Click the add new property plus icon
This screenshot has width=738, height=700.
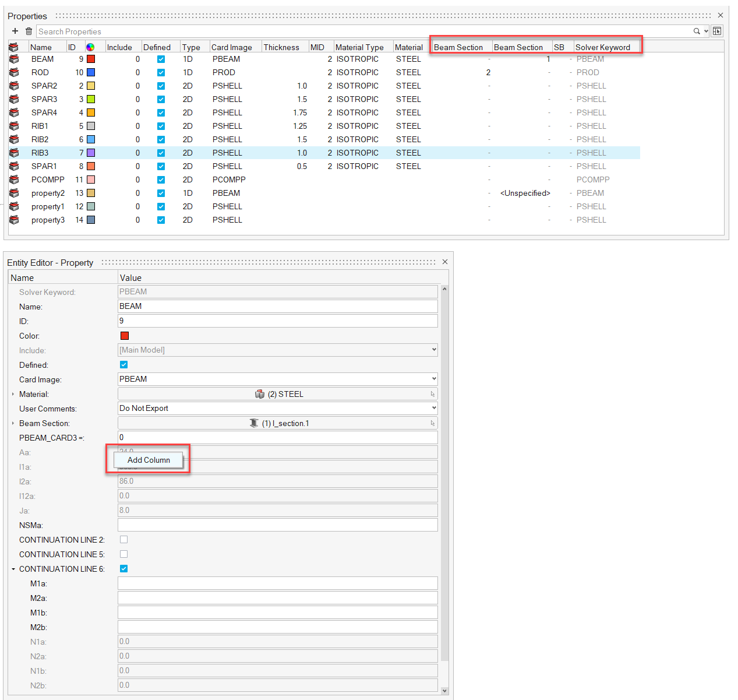tap(15, 31)
